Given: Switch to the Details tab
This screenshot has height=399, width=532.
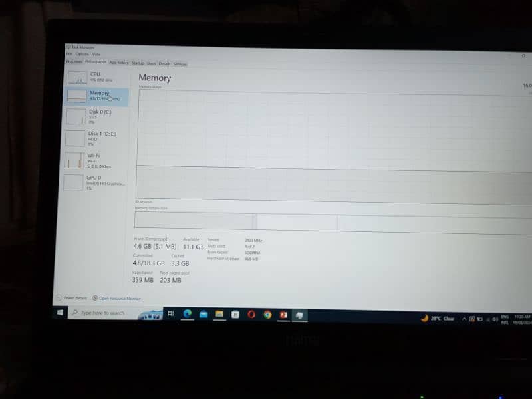Looking at the screenshot, I should (x=164, y=63).
